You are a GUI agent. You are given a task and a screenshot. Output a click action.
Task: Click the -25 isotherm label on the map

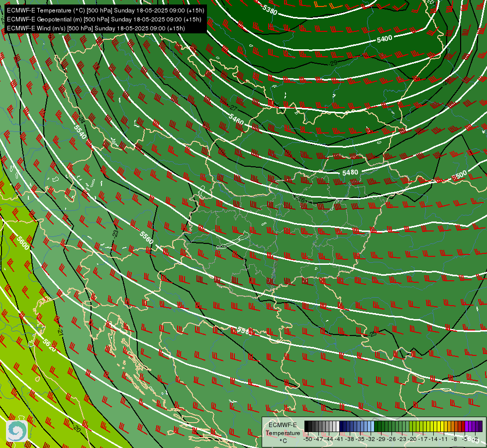(373, 334)
